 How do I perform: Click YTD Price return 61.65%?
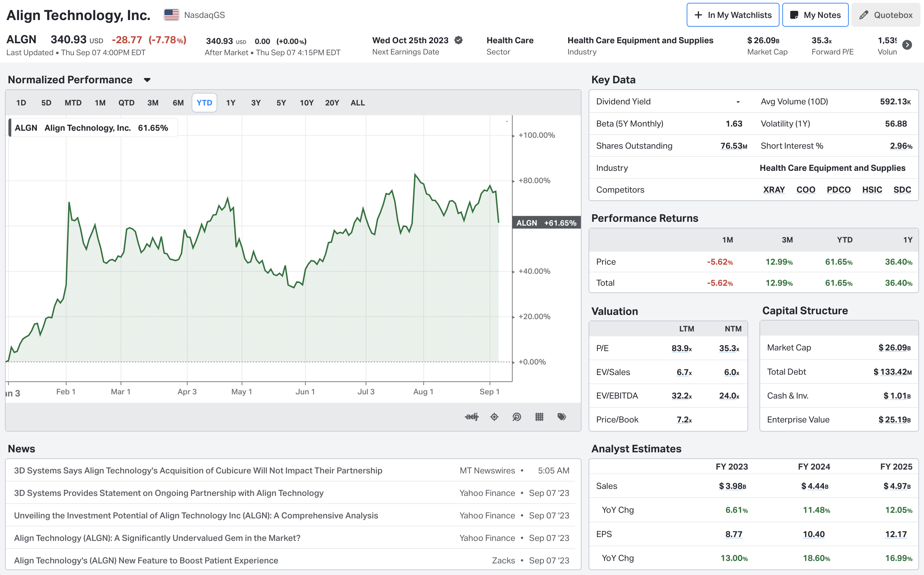(x=839, y=262)
